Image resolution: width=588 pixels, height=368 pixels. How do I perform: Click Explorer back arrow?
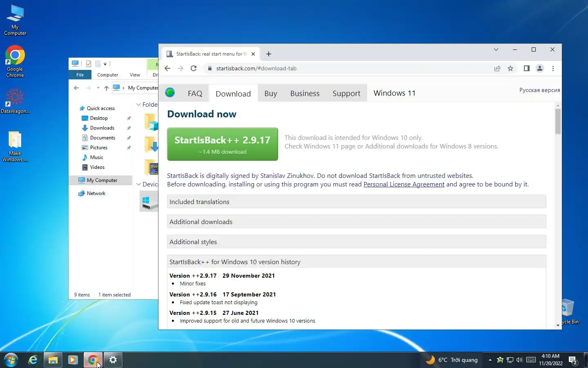pos(76,88)
